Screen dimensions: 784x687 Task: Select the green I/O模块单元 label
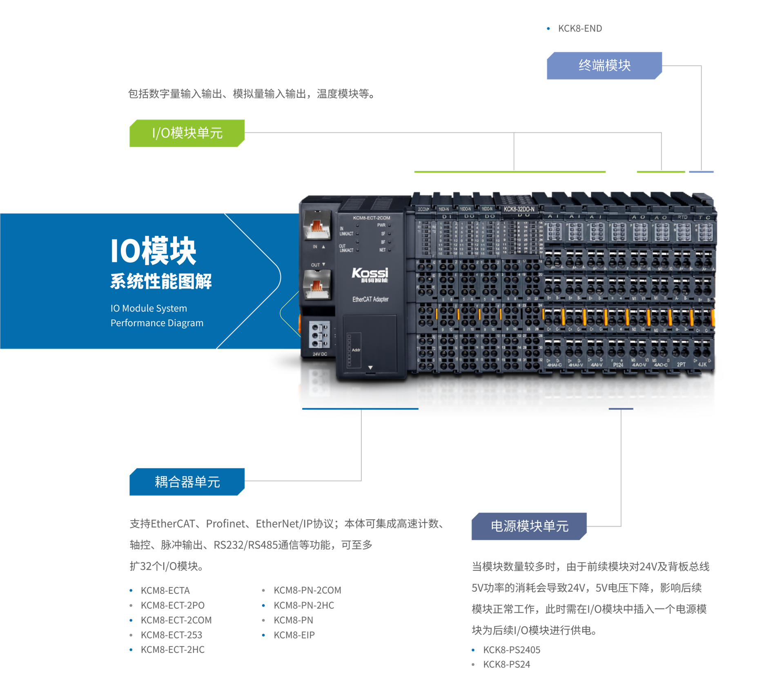coord(187,133)
